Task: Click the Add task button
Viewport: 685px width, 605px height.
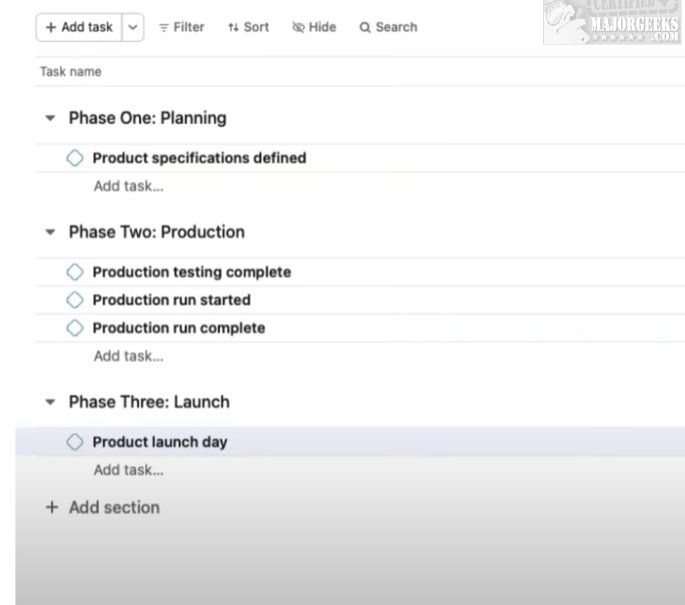Action: point(79,27)
